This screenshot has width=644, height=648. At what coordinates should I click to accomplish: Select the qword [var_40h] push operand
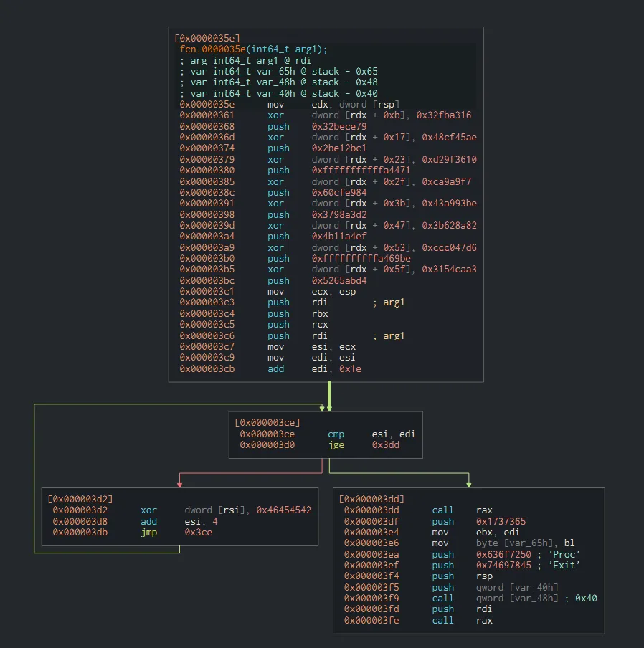516,588
